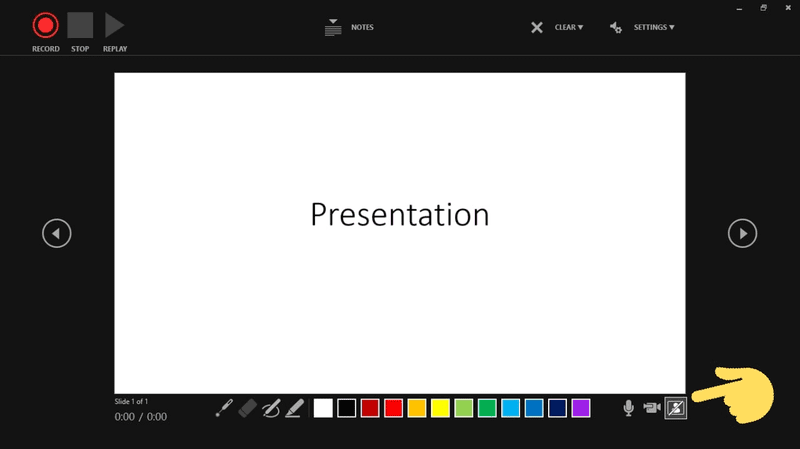The image size is (800, 449).
Task: Toggle the microphone on or off
Action: pos(629,408)
